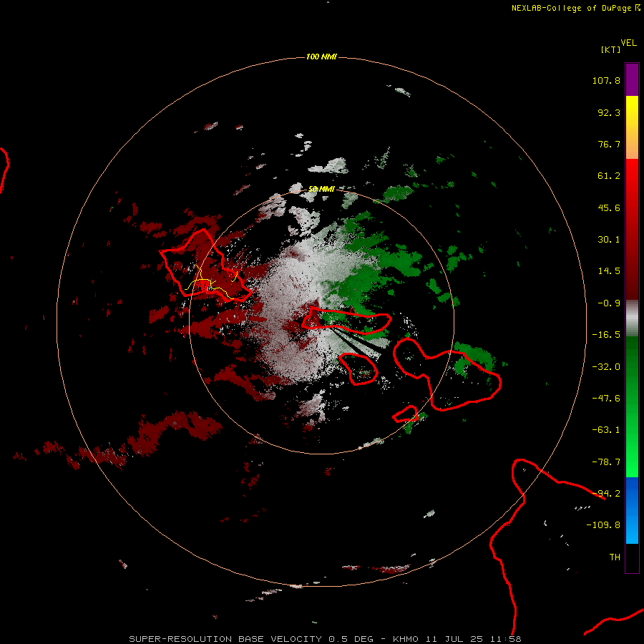Select the 61.2 scale value
This screenshot has height=644, width=644.
609,176
